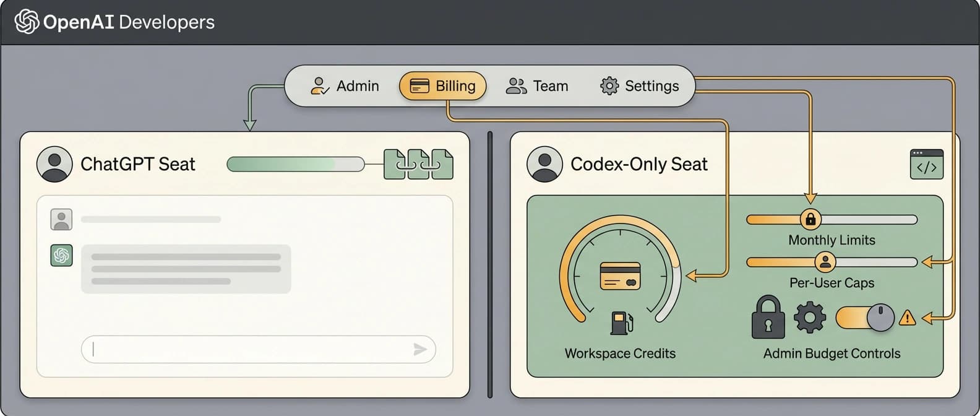Click the Team people icon
The width and height of the screenshot is (980, 416).
(x=516, y=86)
